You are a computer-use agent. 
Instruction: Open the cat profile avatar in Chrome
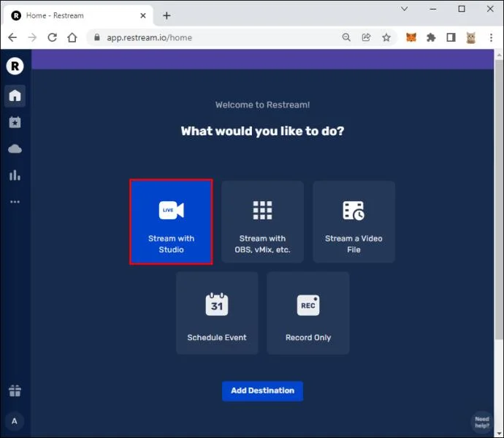pyautogui.click(x=471, y=37)
